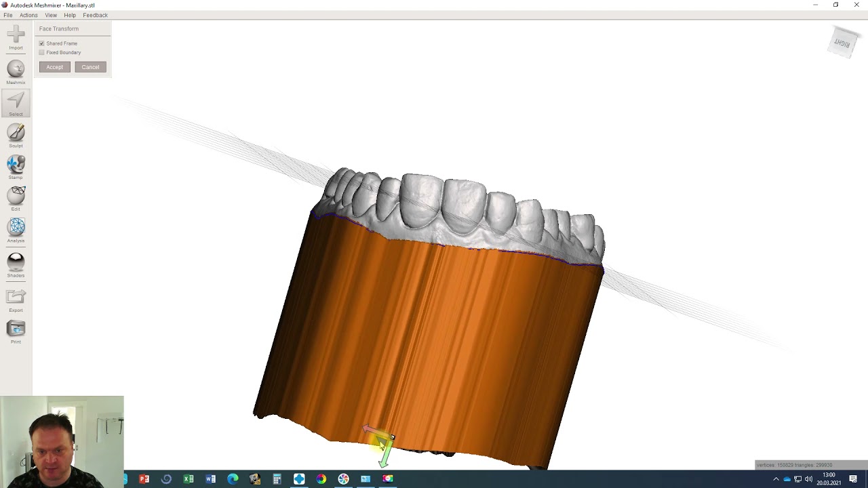Open the View menu
868x488 pixels.
tap(51, 15)
